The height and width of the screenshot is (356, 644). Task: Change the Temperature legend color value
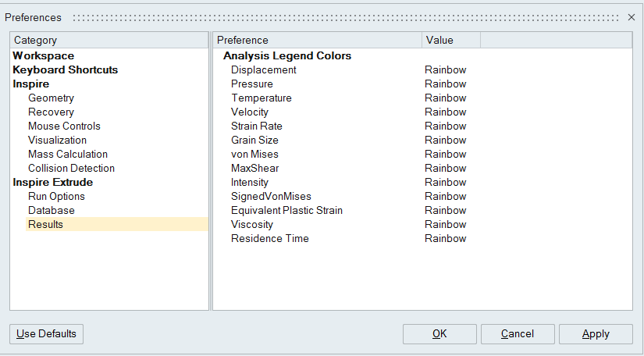445,98
